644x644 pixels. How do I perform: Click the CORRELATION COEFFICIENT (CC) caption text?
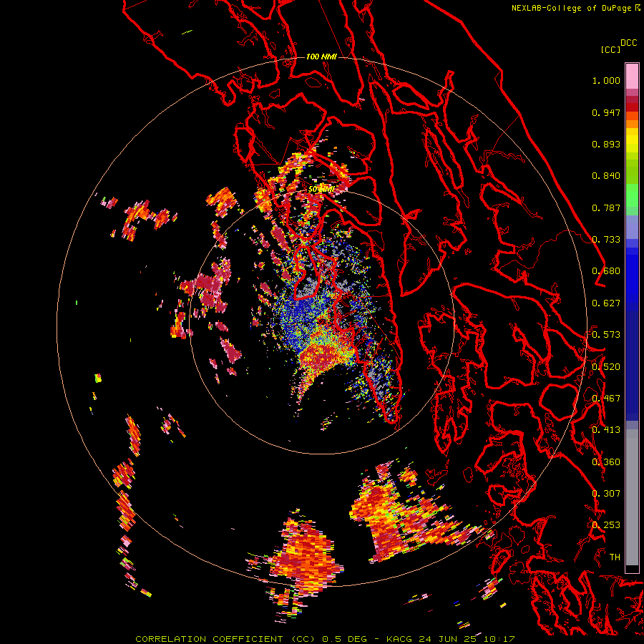(x=225, y=639)
